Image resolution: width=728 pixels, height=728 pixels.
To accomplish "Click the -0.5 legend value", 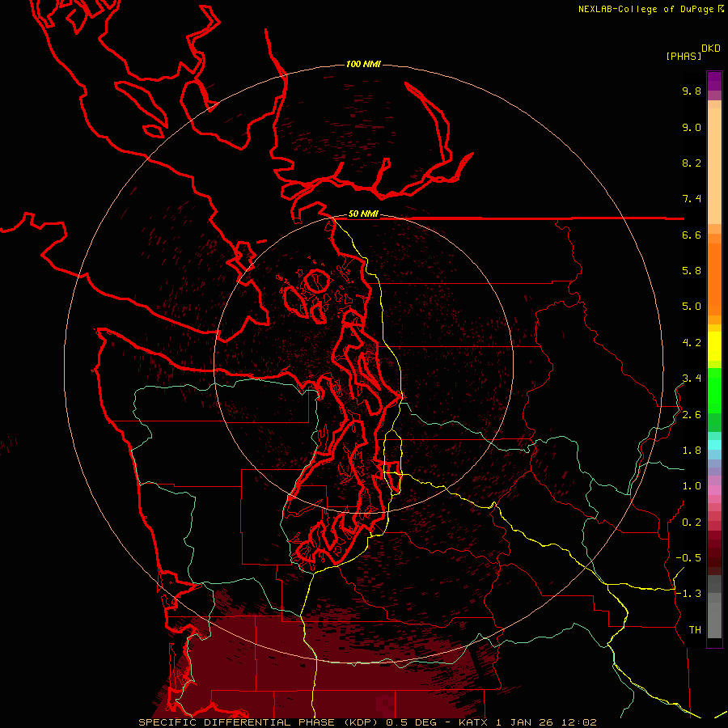I will click(688, 558).
